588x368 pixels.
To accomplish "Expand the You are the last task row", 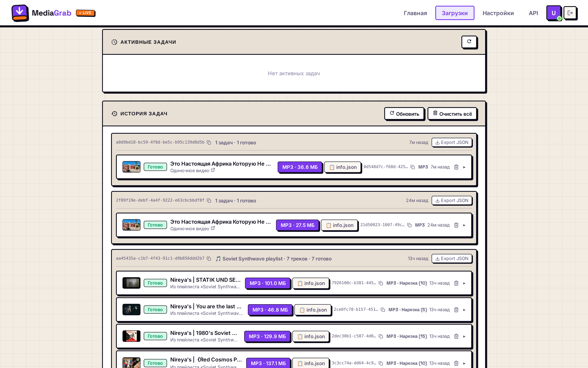I will coord(464,310).
